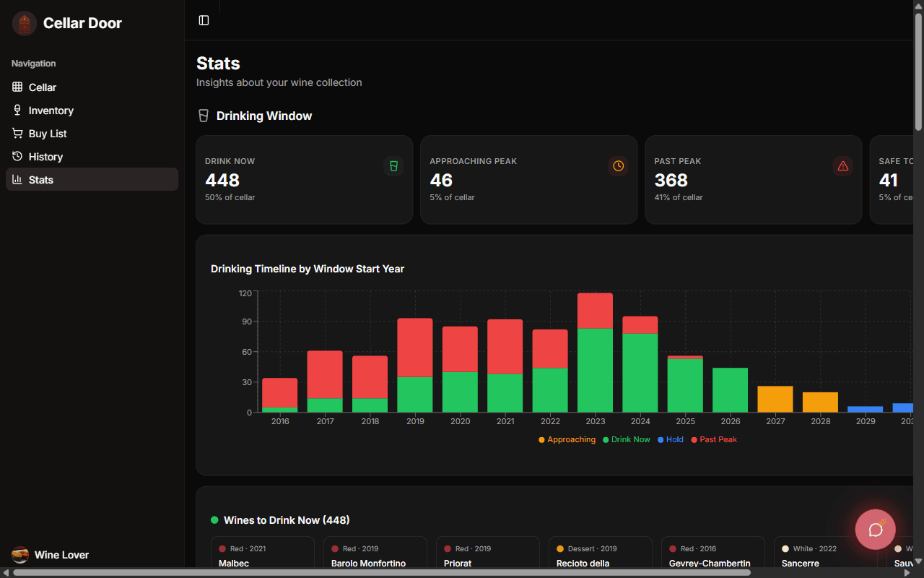The height and width of the screenshot is (578, 924).
Task: Open Inventory in navigation
Action: [92, 111]
